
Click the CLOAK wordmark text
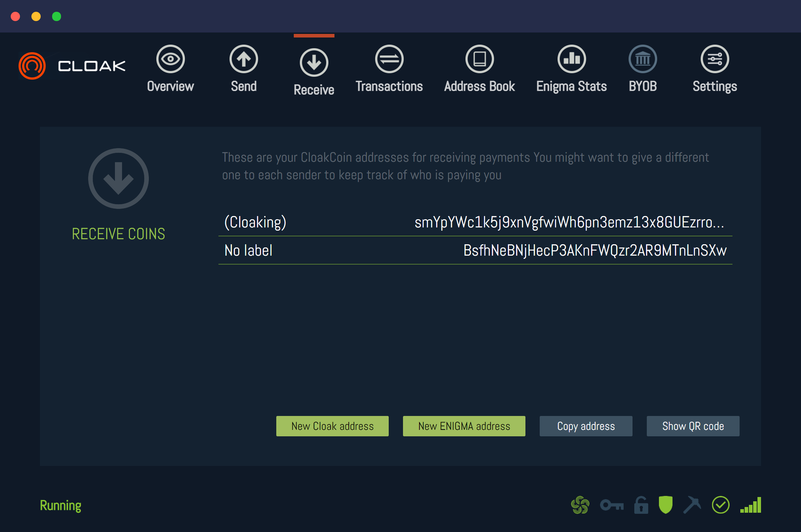pyautogui.click(x=92, y=66)
